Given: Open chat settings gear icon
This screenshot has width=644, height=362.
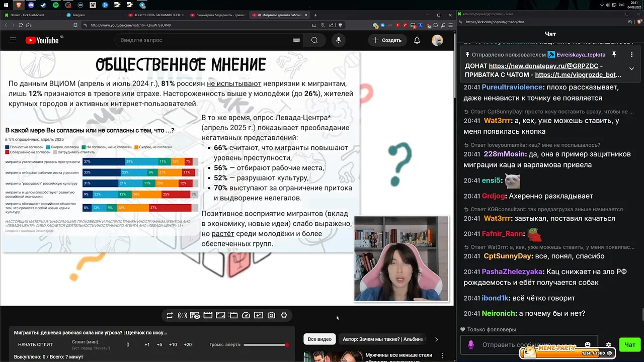Looking at the screenshot, I should (608, 345).
